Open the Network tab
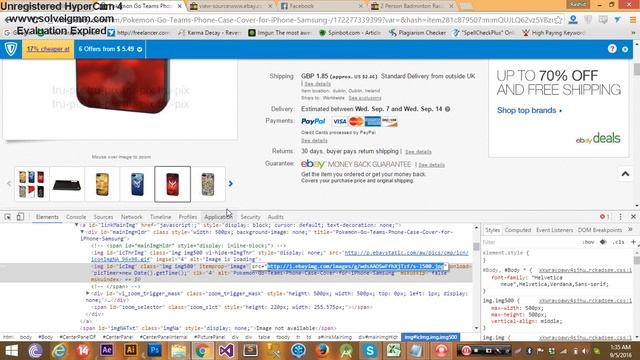640x360 pixels. 131,217
